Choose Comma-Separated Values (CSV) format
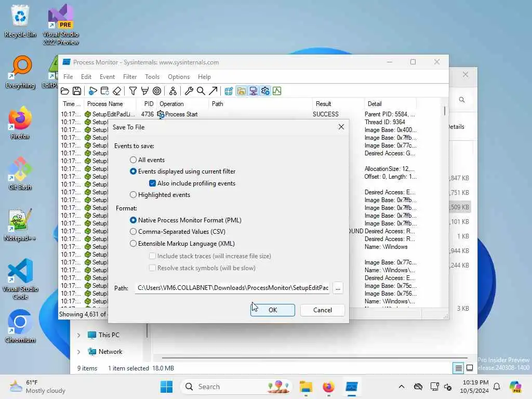Image resolution: width=532 pixels, height=399 pixels. pos(134,232)
